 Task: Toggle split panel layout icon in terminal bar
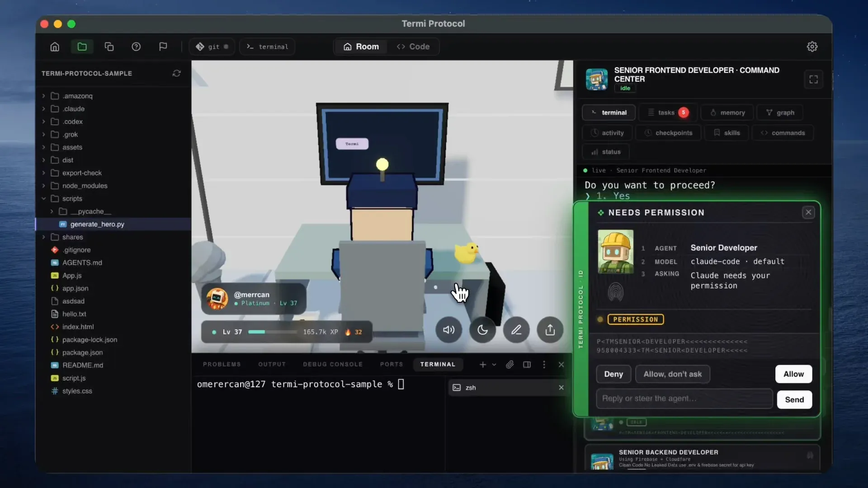coord(527,365)
